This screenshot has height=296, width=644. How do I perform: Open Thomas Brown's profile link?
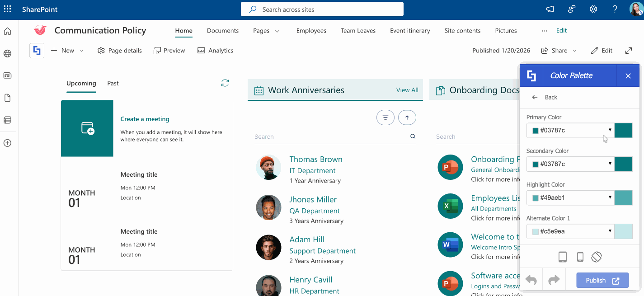[315, 159]
